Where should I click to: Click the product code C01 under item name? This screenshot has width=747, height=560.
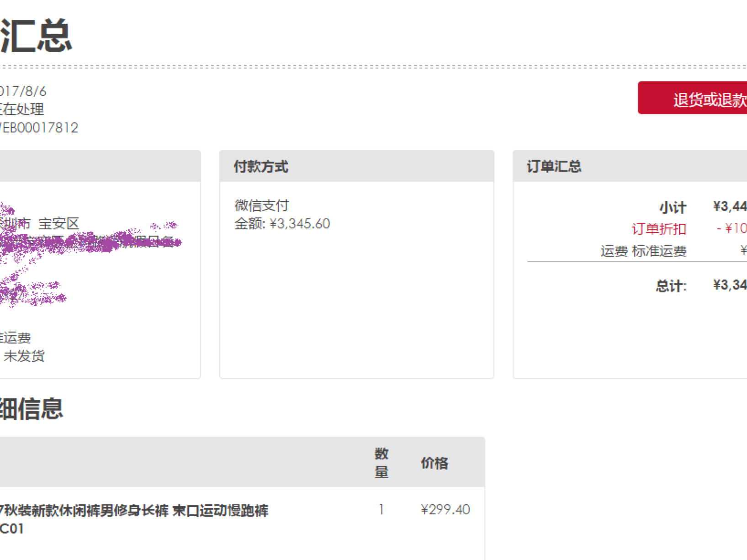coord(12,528)
